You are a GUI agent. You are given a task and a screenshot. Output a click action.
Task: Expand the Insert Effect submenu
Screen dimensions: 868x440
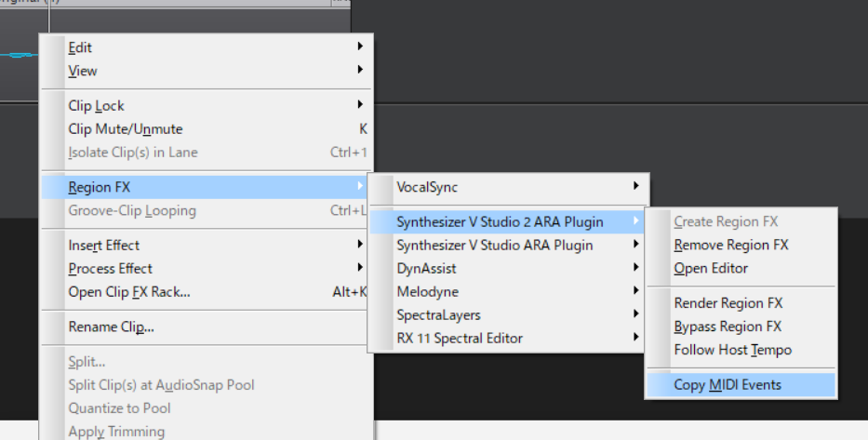[x=206, y=246]
